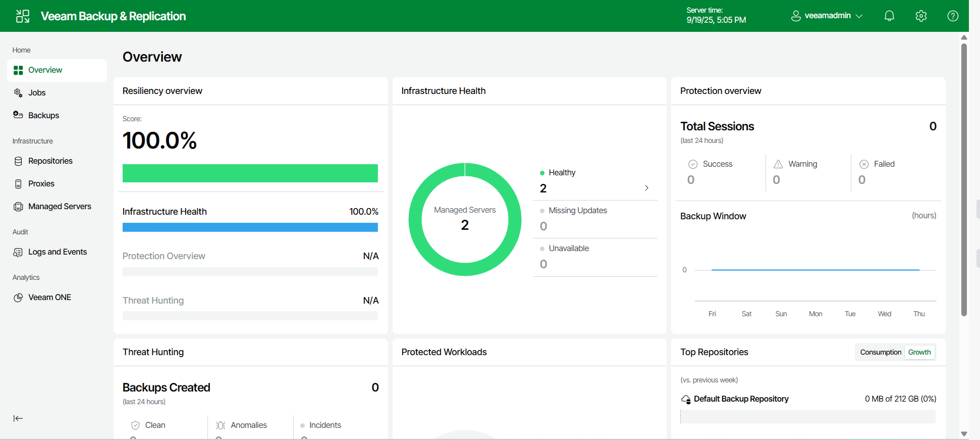Go to Backups in sidebar

(x=43, y=116)
